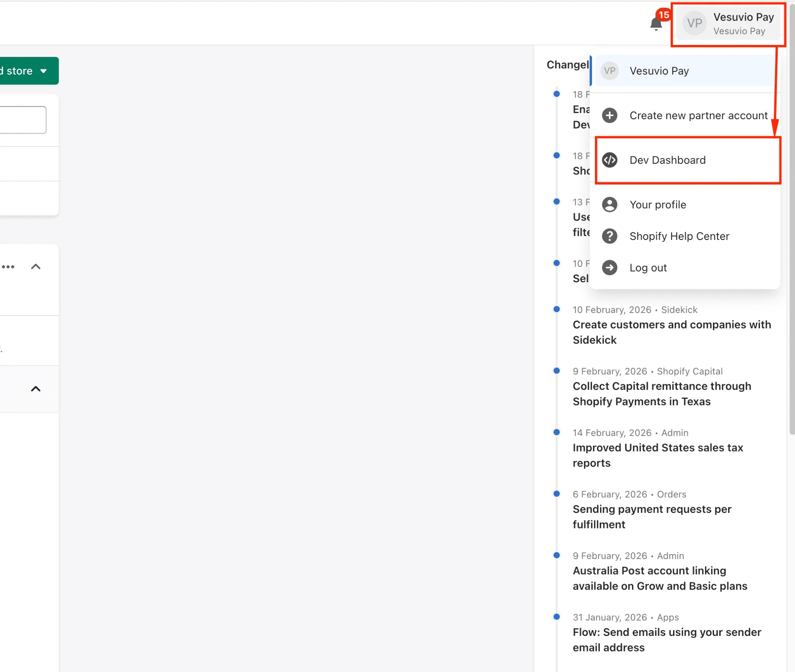Open notifications via the bell icon
Image resolution: width=795 pixels, height=672 pixels.
click(x=656, y=23)
